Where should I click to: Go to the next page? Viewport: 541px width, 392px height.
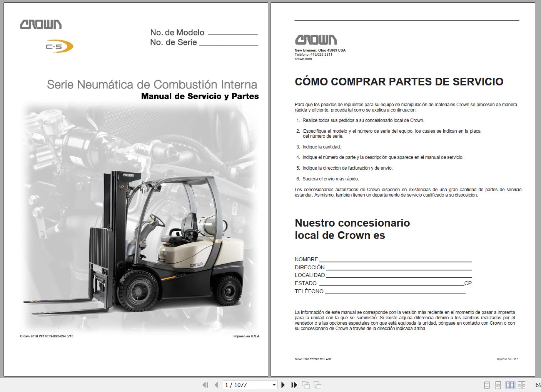coord(283,385)
